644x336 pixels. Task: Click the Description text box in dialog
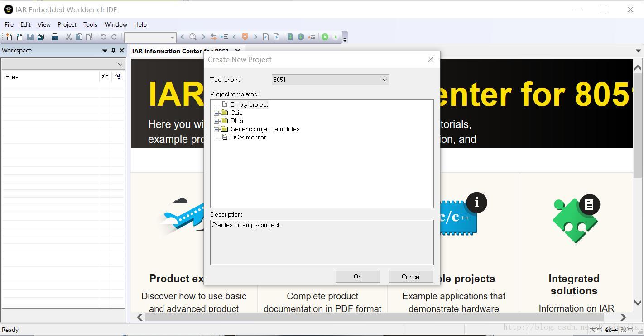322,242
